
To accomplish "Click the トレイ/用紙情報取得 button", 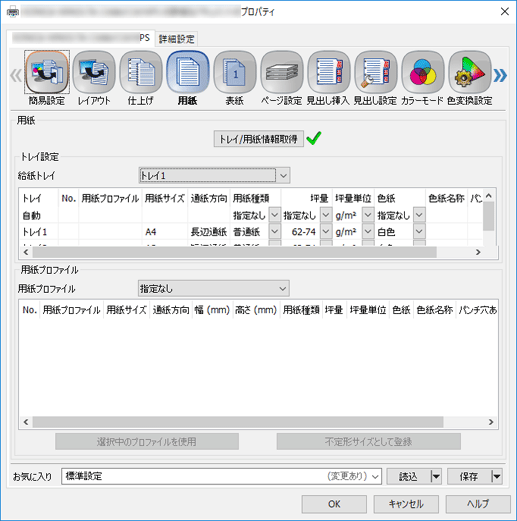I will coord(259,139).
